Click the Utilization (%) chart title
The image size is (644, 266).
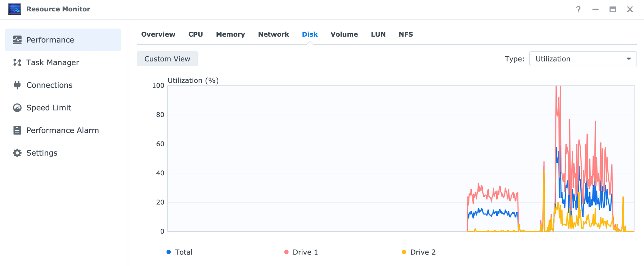tap(193, 80)
